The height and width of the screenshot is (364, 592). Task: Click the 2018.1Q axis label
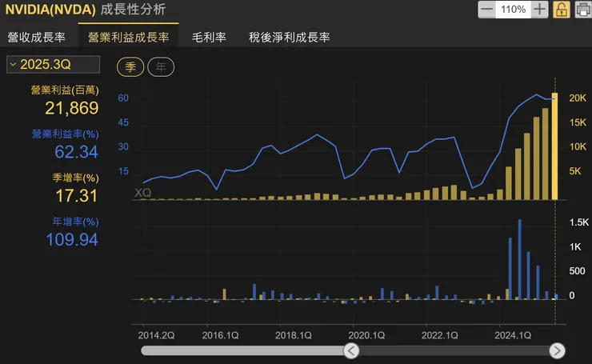tap(294, 335)
